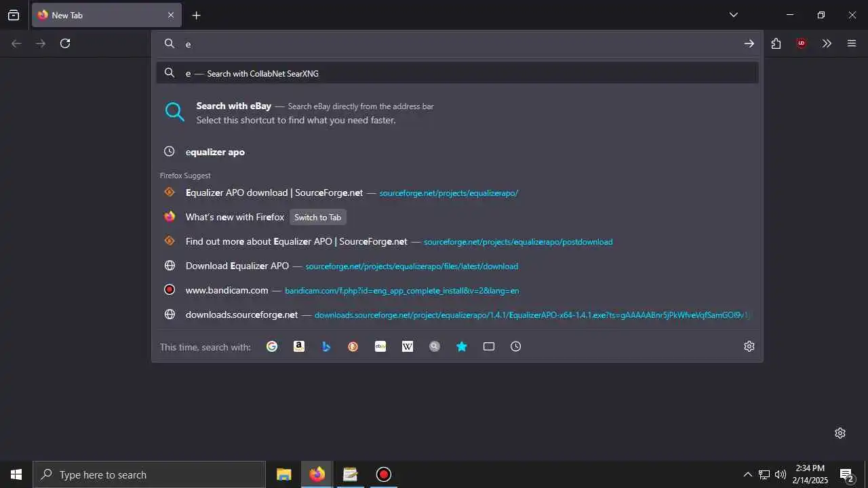Open the notifications action center
Screen dimensions: 868x488
(x=847, y=474)
